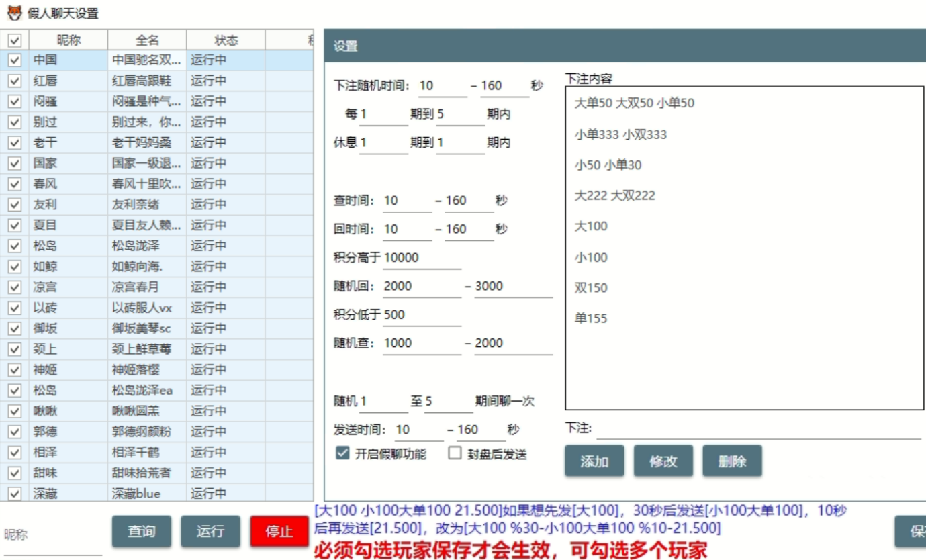Select the 双150 entry in bet list

(x=591, y=288)
